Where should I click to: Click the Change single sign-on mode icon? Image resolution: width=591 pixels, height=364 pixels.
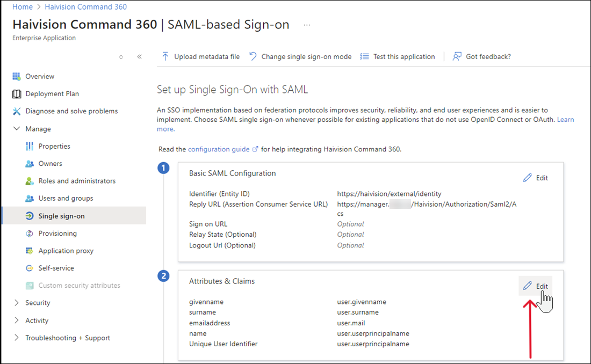252,56
